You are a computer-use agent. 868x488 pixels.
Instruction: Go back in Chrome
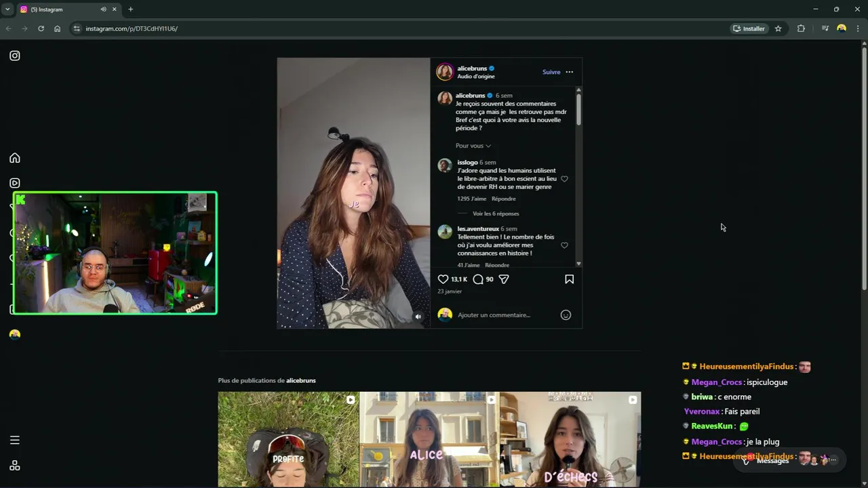[x=8, y=28]
